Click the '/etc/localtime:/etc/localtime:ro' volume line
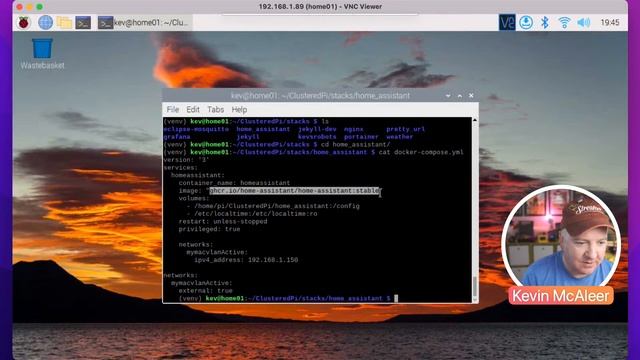This screenshot has width=640, height=360. click(256, 213)
